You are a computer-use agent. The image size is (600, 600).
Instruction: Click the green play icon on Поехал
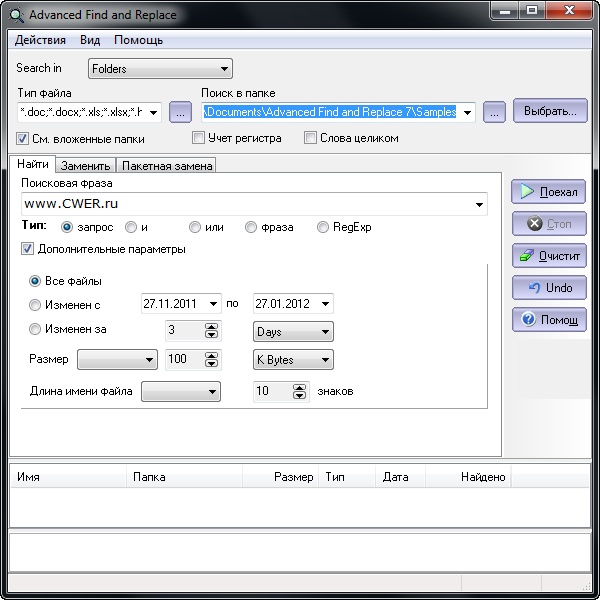527,192
